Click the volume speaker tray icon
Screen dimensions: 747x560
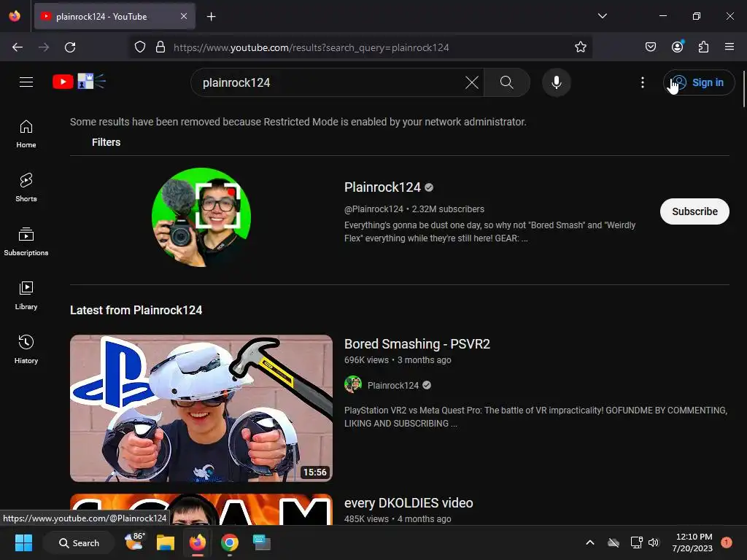click(654, 542)
